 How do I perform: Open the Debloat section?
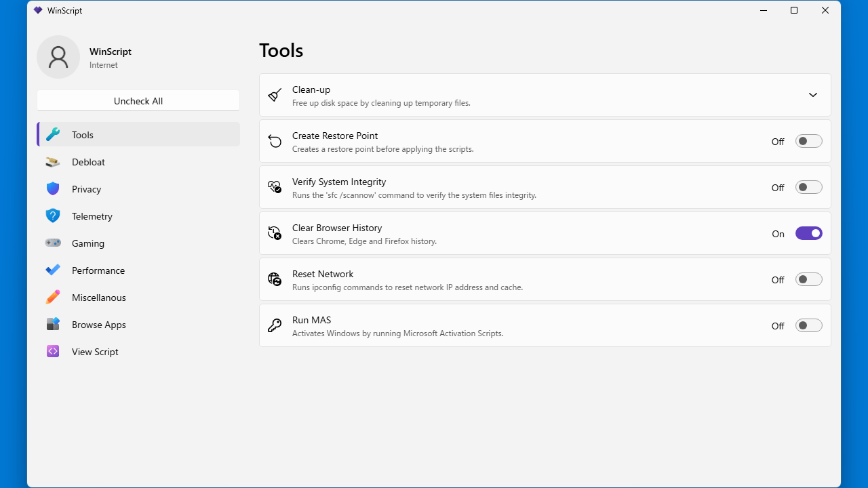[x=138, y=162]
